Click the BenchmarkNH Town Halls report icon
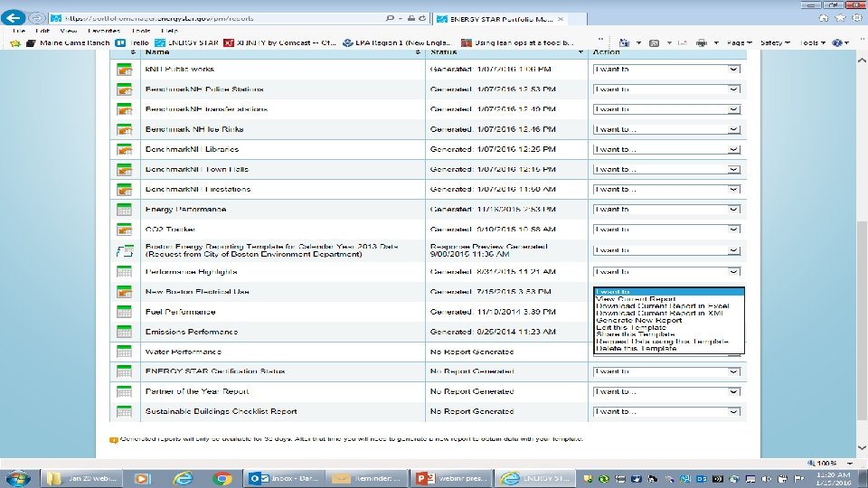The image size is (868, 488). pyautogui.click(x=124, y=169)
